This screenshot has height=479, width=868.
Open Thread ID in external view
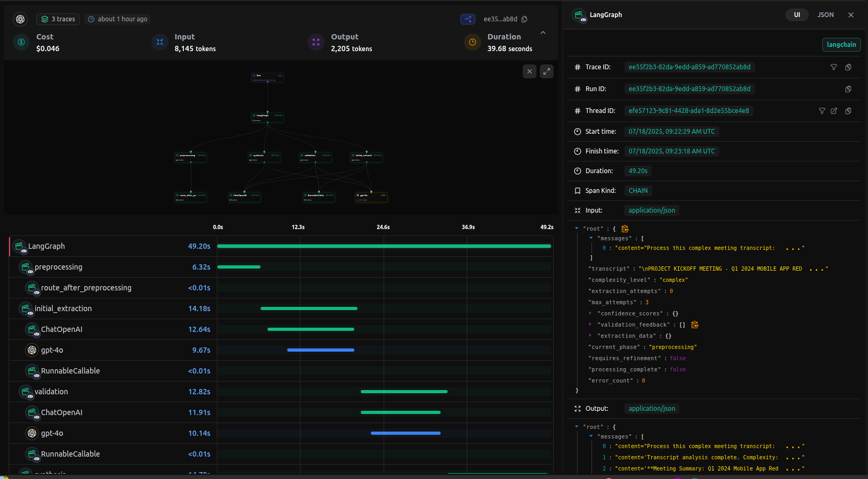(834, 111)
